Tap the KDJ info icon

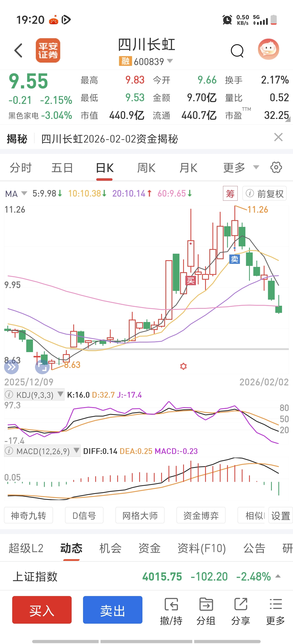click(x=9, y=395)
